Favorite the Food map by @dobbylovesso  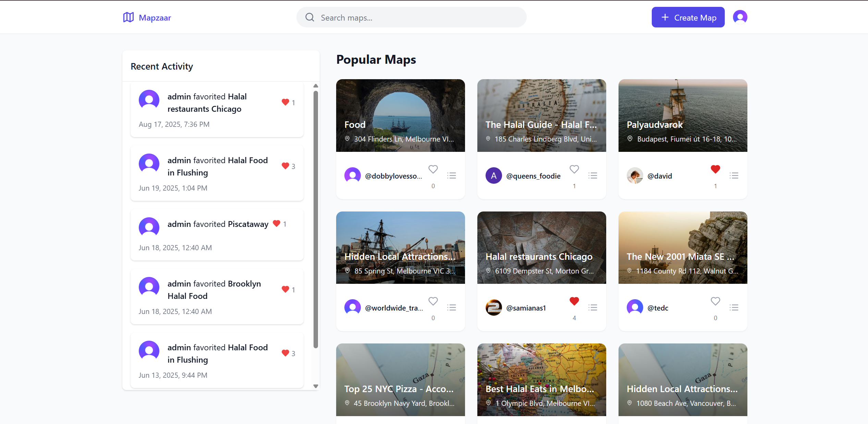tap(433, 169)
